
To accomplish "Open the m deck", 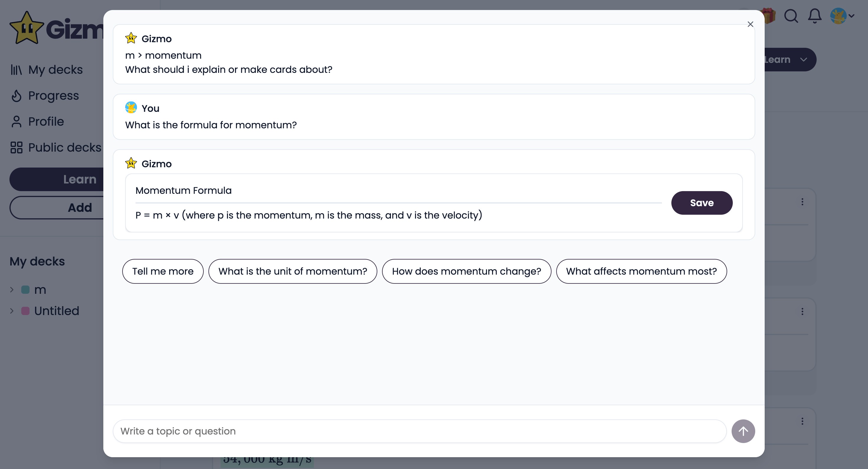I will point(40,290).
